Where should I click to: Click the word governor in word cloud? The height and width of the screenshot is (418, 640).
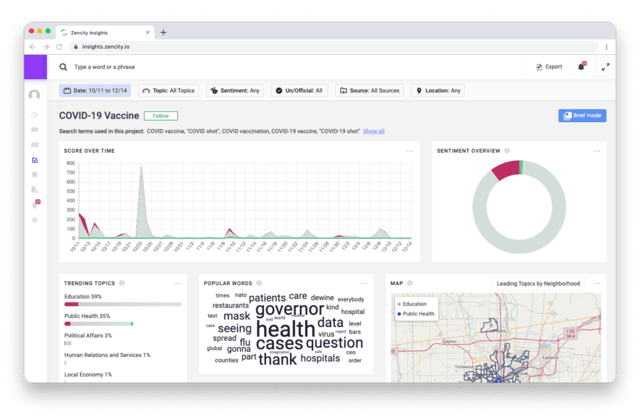coord(290,309)
